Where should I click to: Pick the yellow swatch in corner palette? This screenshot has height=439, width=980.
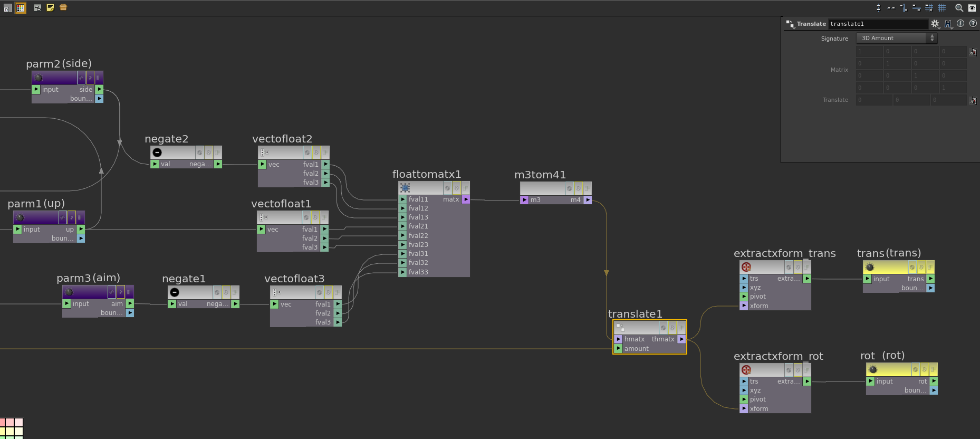9,431
